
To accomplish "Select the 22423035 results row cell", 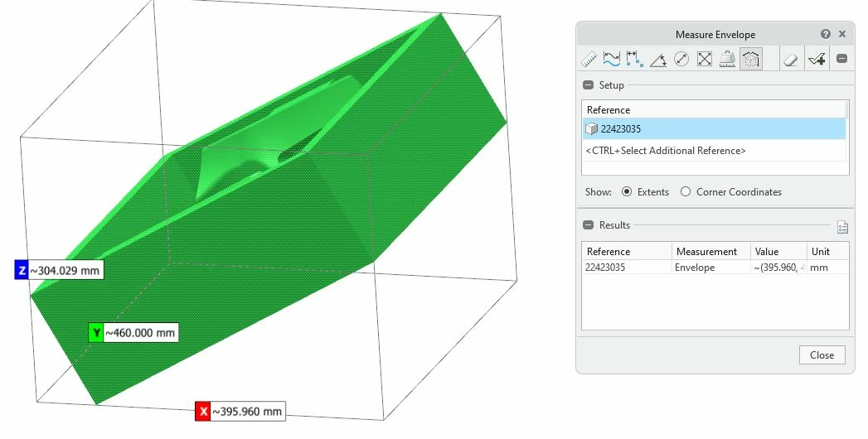I will pos(627,268).
